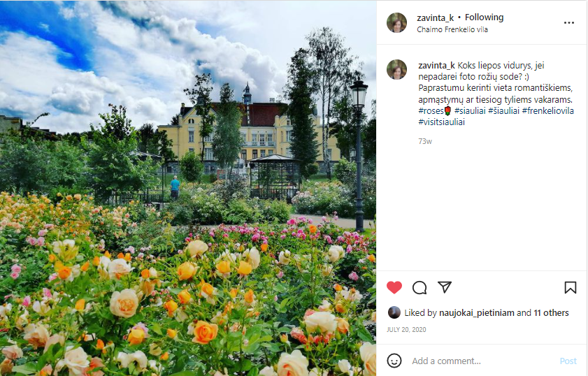Save post with bookmark icon
The height and width of the screenshot is (376, 588).
(570, 287)
